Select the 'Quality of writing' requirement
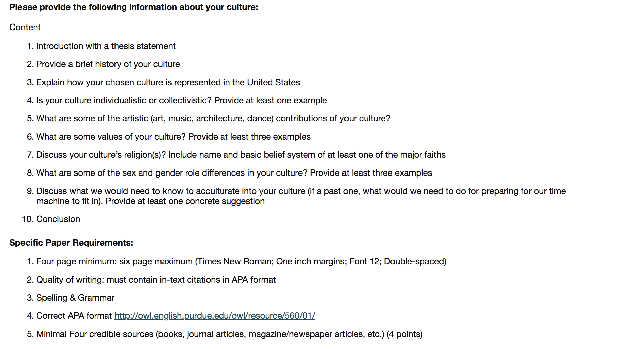 tap(156, 280)
